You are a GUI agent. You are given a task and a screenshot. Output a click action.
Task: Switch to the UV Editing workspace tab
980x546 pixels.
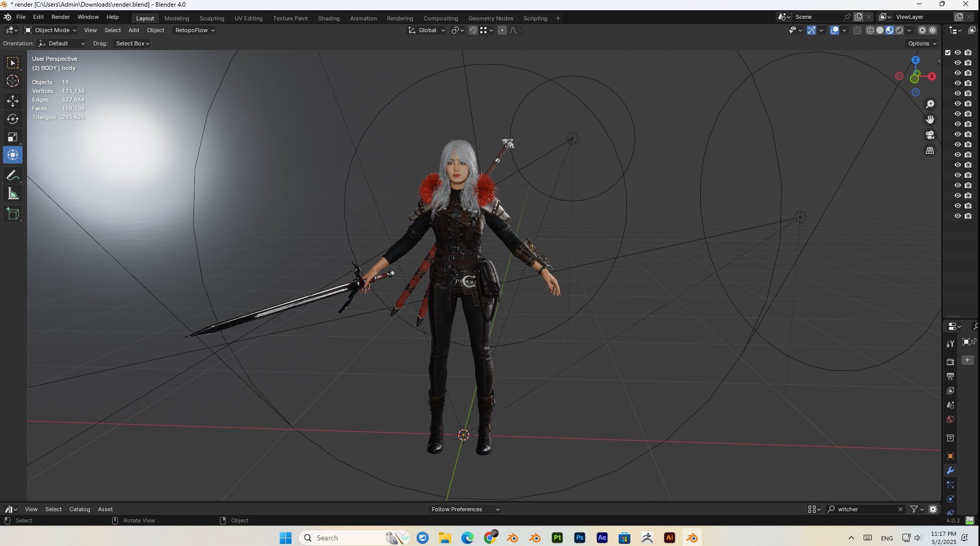pos(249,18)
